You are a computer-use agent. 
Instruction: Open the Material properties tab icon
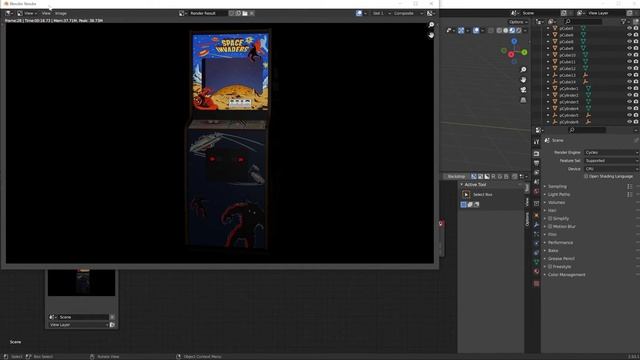[536, 272]
